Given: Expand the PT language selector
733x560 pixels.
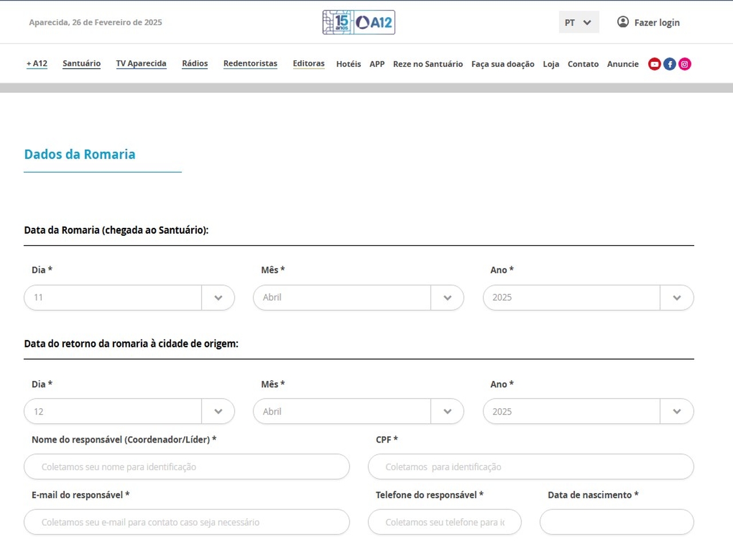Looking at the screenshot, I should coord(578,22).
